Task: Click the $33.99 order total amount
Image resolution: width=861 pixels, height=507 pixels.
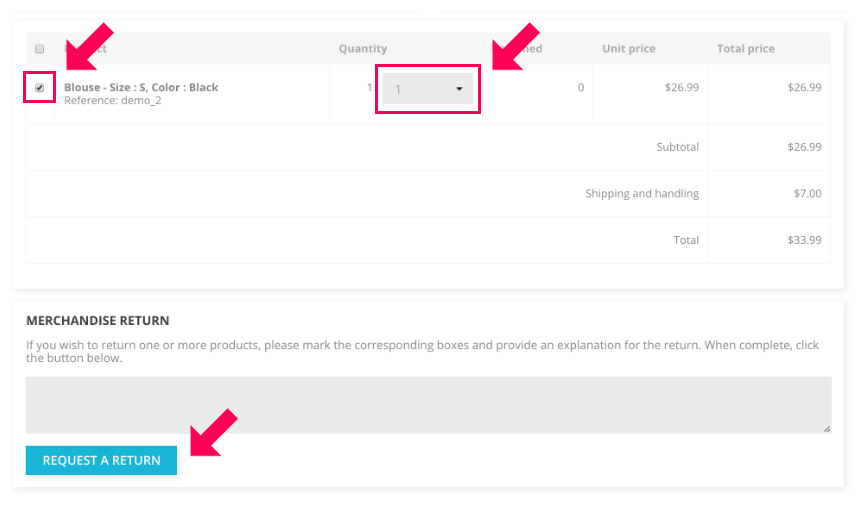Action: pos(804,241)
